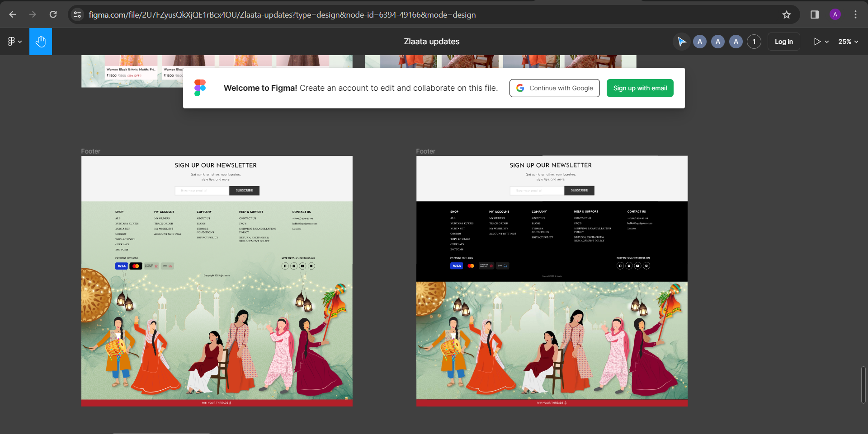Start presentation with the Play icon
868x434 pixels.
817,42
